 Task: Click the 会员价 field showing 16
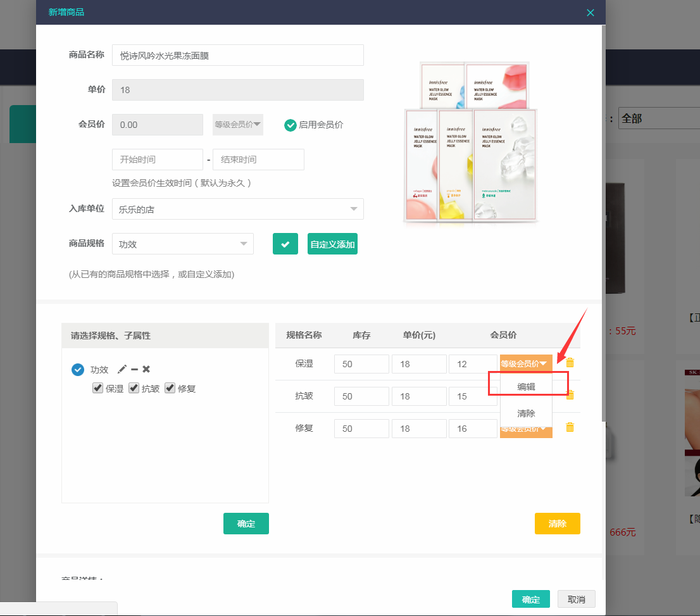[x=473, y=429]
